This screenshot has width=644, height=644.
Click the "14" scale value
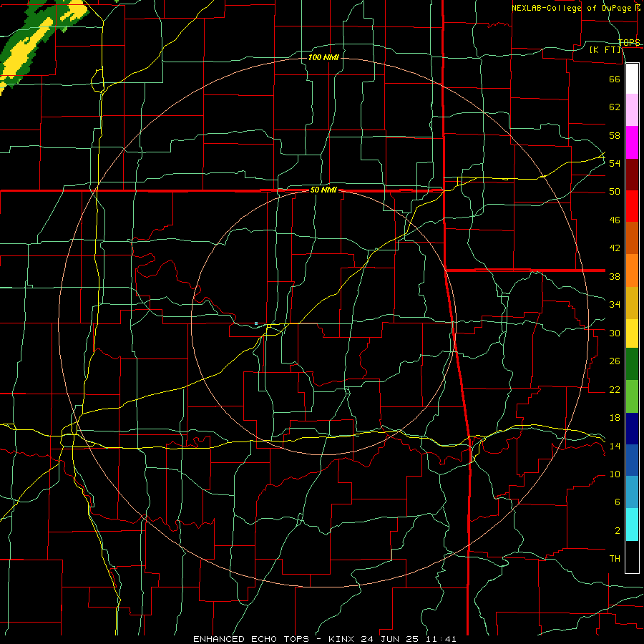coord(615,446)
